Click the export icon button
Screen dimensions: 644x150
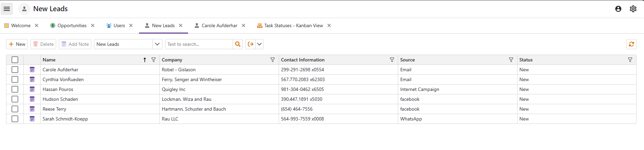[x=251, y=44]
